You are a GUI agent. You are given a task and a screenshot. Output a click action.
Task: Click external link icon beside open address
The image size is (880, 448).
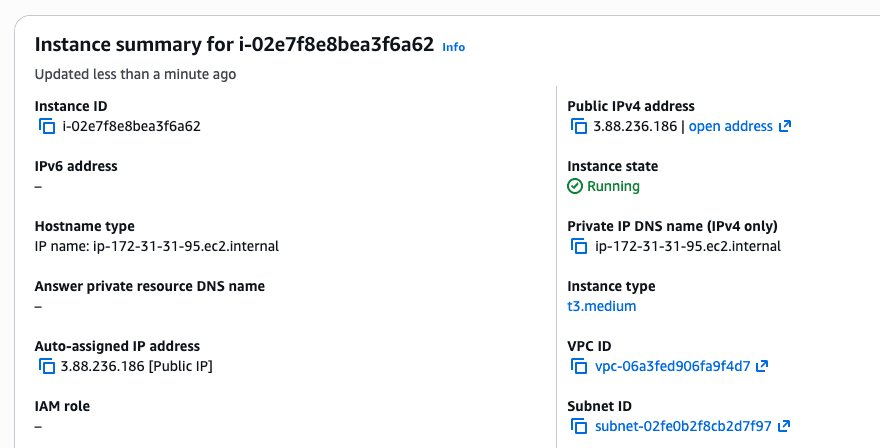point(785,126)
